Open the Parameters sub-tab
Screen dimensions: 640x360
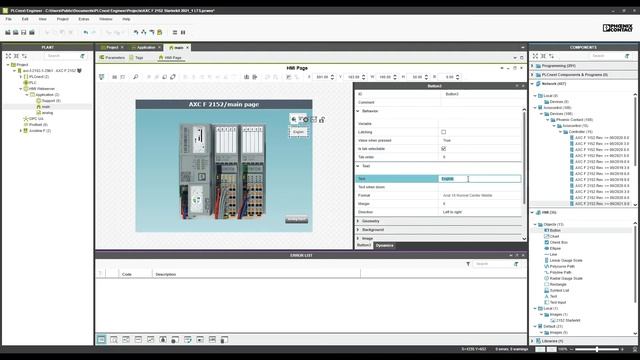(112, 58)
